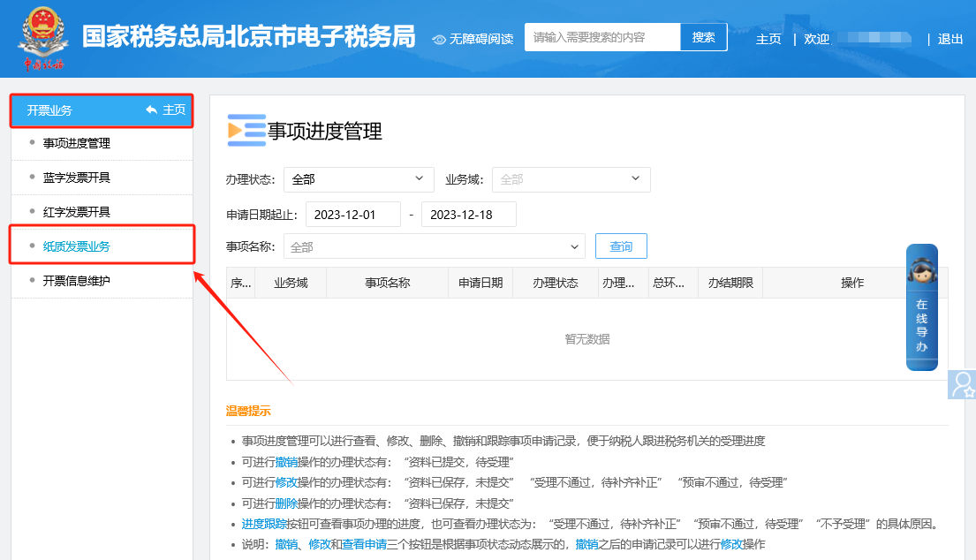The height and width of the screenshot is (560, 976).
Task: Click the 温馨提示 heading
Action: (x=248, y=411)
